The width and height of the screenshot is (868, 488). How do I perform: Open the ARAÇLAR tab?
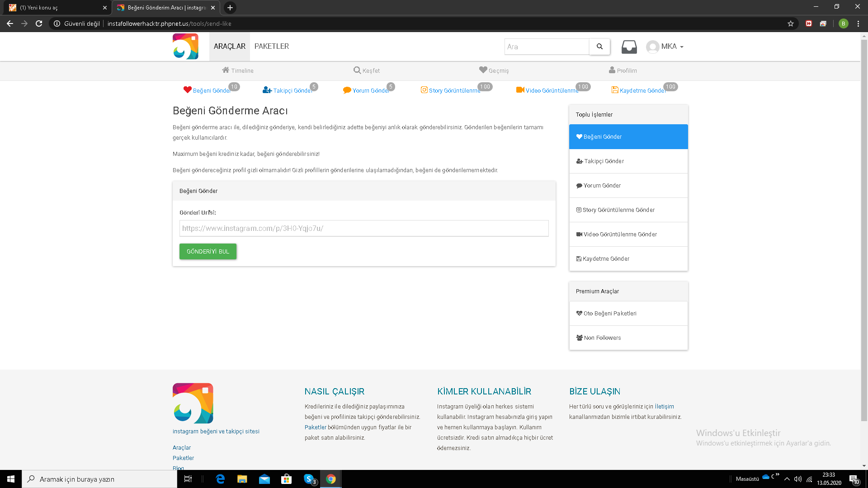click(230, 46)
